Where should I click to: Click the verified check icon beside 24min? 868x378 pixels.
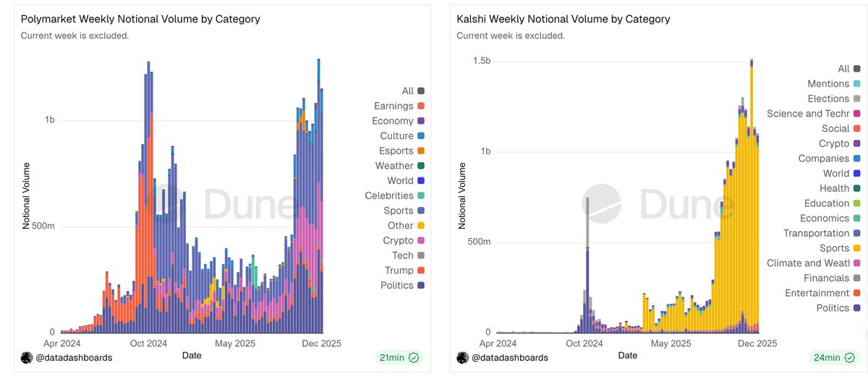pos(851,357)
